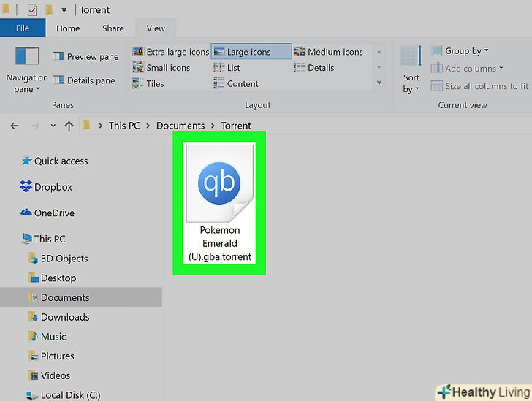Click the New folder quick access icon
The width and height of the screenshot is (532, 401).
coord(49,9)
